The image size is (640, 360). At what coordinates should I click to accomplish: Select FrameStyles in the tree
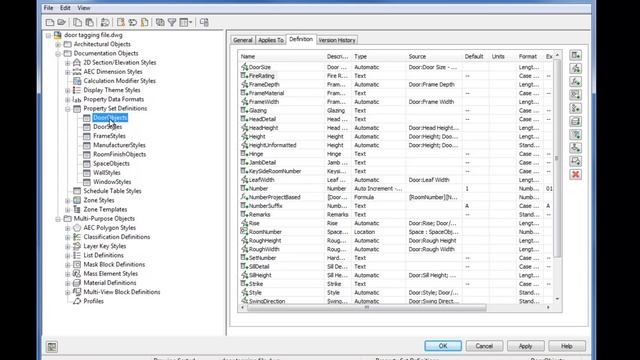[x=109, y=136]
